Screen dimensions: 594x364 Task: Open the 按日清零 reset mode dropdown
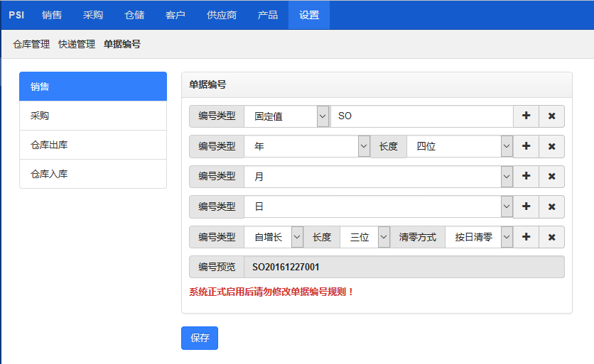(x=479, y=237)
